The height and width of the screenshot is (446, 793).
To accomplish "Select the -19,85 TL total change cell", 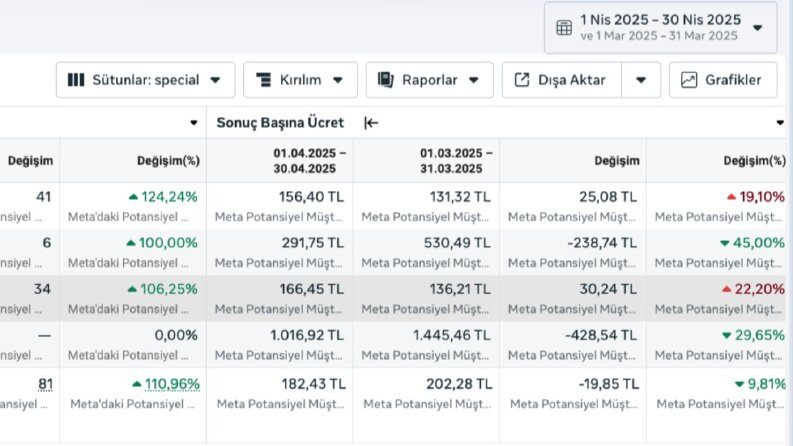I will pyautogui.click(x=573, y=406).
